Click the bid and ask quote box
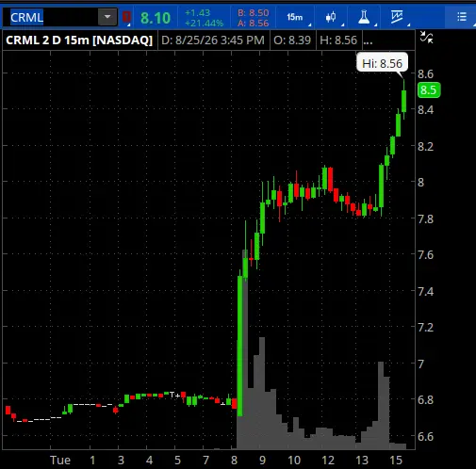476x469 pixels. click(254, 18)
